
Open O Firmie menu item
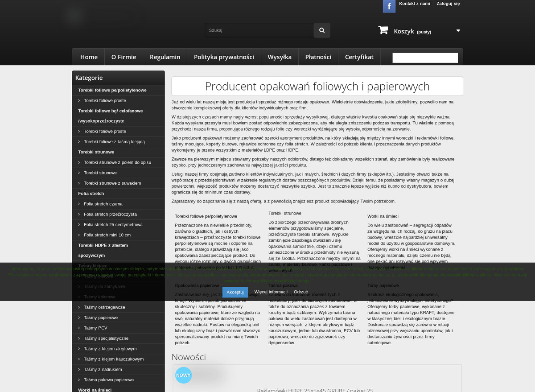pyautogui.click(x=123, y=57)
